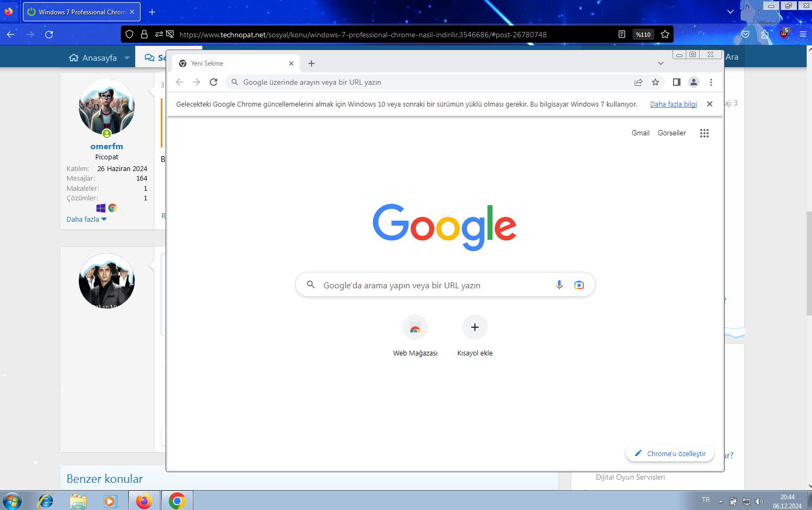Open a new tab in Chrome
Image resolution: width=812 pixels, height=510 pixels.
[311, 63]
